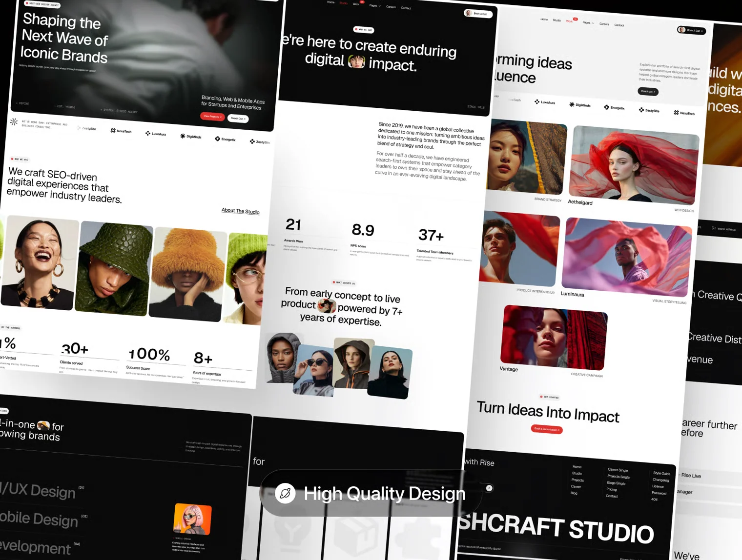Open the Career Single footer link
The height and width of the screenshot is (560, 742).
[618, 470]
